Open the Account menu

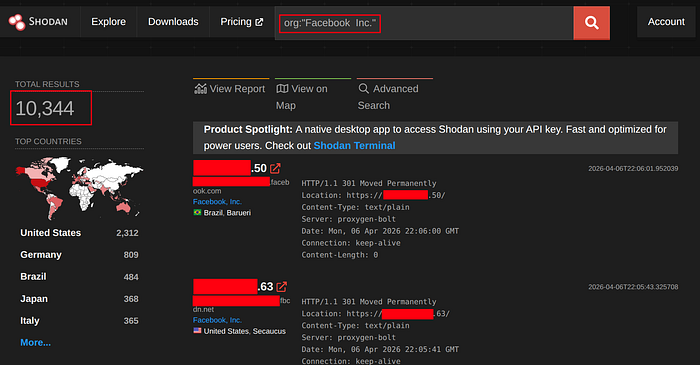coord(666,22)
